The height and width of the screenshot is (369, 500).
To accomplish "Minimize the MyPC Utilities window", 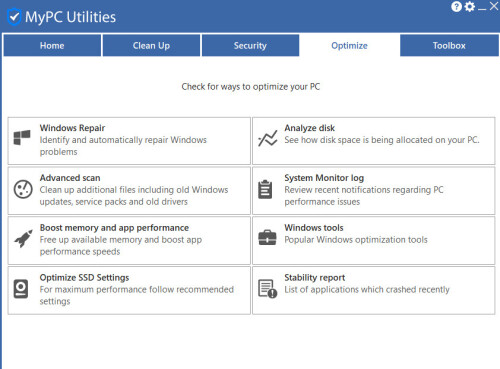I will click(x=482, y=7).
